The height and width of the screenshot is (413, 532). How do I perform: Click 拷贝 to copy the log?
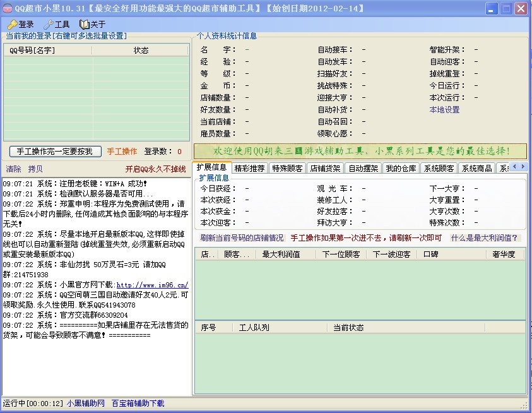click(x=35, y=169)
